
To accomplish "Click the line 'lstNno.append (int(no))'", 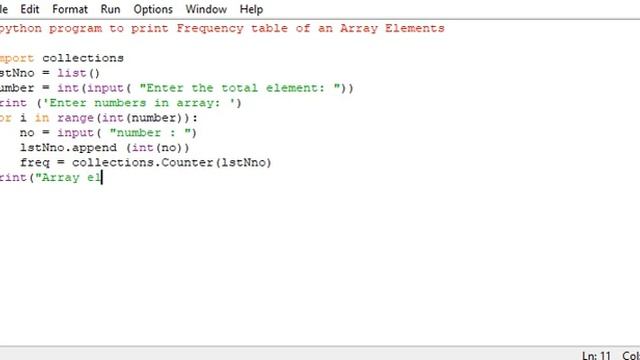I will click(x=104, y=148).
